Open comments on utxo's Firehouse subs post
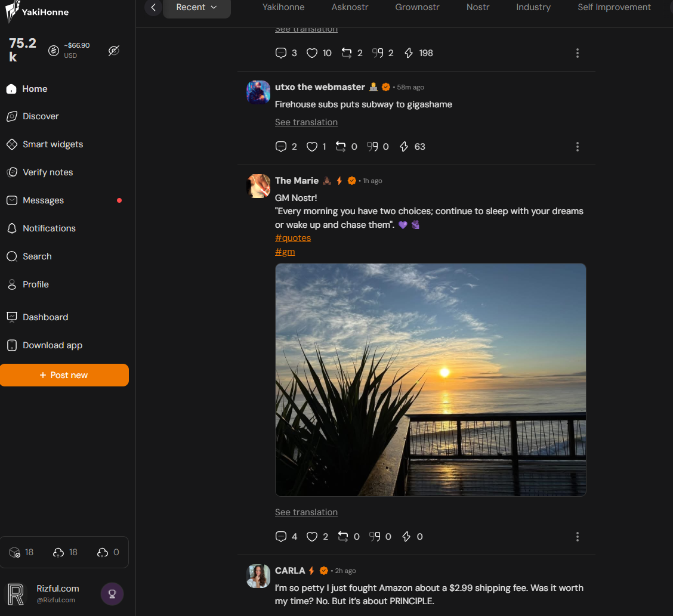 coord(281,146)
